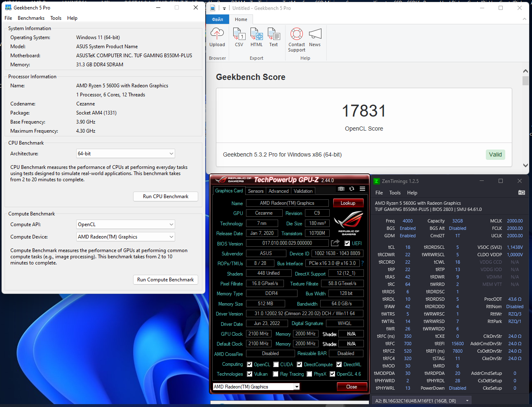Viewport: 532px width, 407px height.
Task: Open File menu in ZenTimings
Action: coord(379,193)
